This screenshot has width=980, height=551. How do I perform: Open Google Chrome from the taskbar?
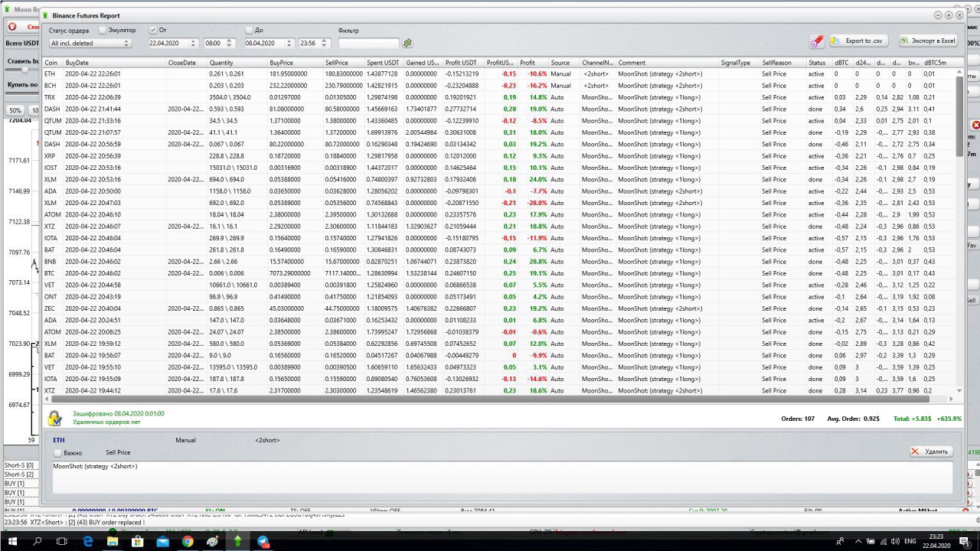click(x=188, y=541)
